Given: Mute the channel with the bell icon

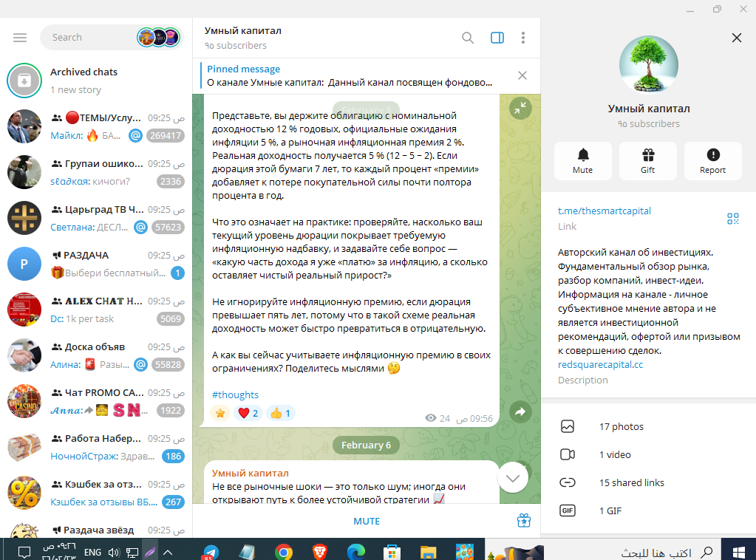Looking at the screenshot, I should pos(582,161).
